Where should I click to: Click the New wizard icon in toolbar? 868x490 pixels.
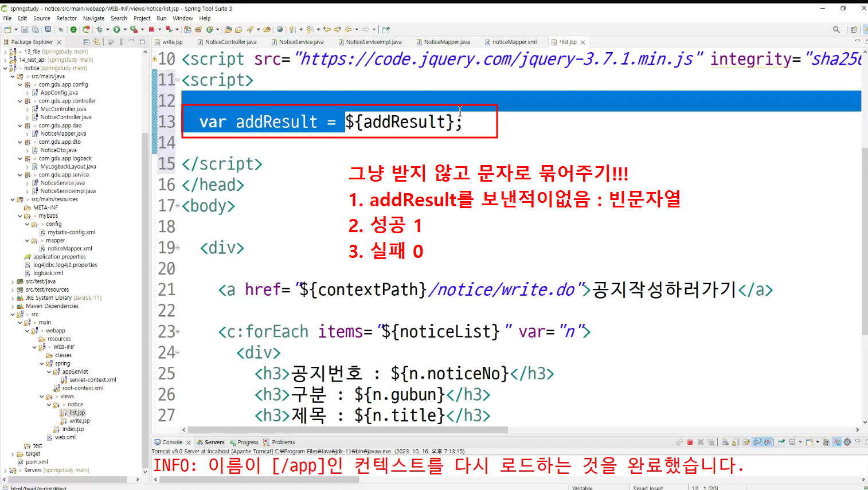click(7, 30)
